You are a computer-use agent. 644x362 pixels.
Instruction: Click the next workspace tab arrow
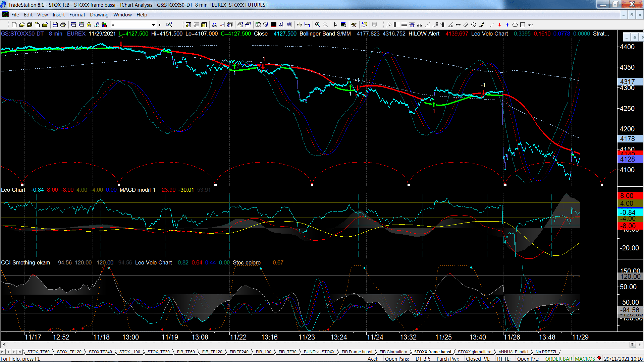(14, 352)
